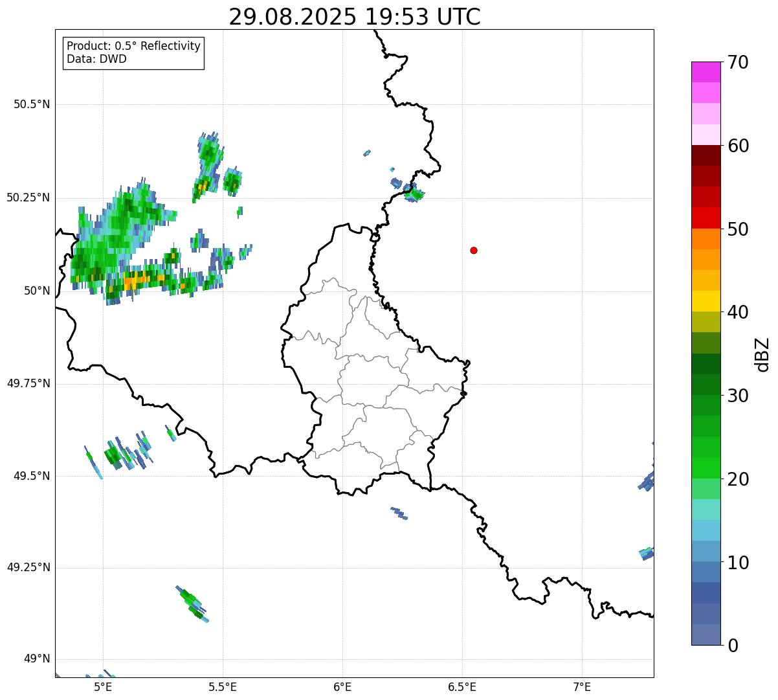Click the echo on the border near 50.27°N

409,190
